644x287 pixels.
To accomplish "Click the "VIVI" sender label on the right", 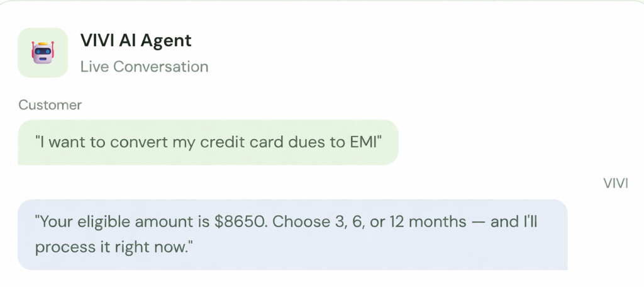I will (x=616, y=183).
